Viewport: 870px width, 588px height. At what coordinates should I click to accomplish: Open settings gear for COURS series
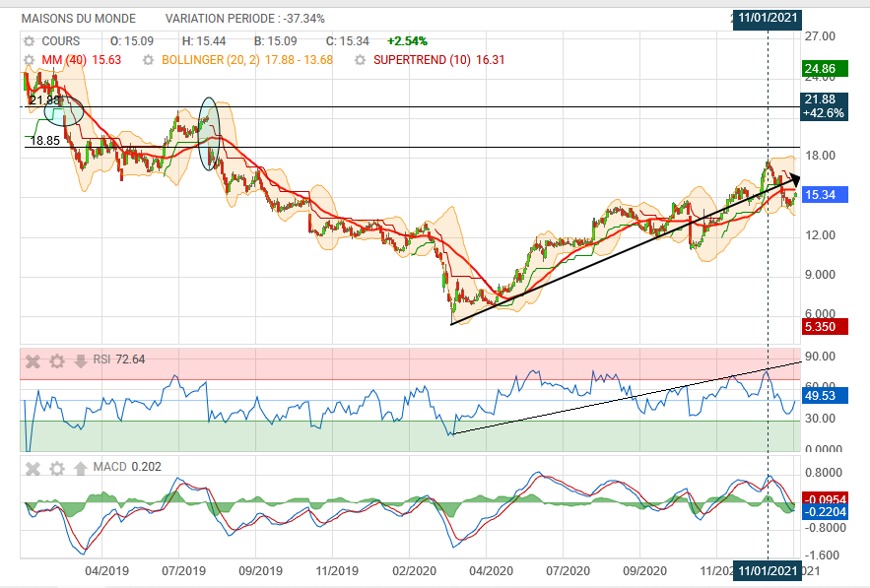30,41
